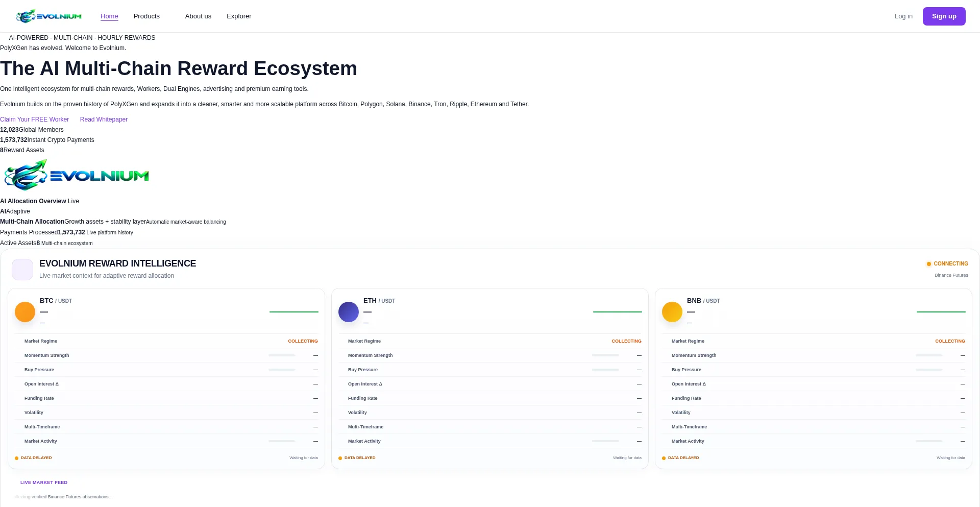The image size is (980, 507).
Task: Click the EVOLNIUM REWARD INTELLIGENCE heading
Action: click(117, 263)
